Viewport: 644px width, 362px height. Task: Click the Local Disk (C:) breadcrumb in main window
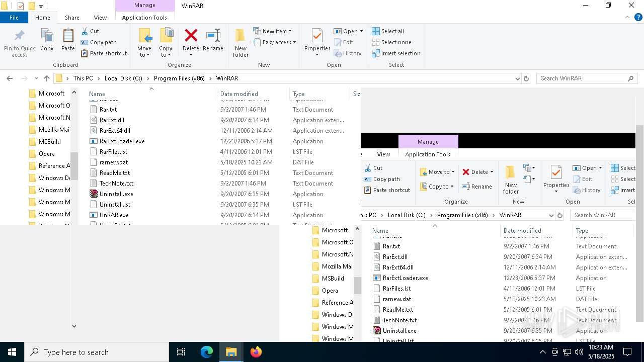pos(123,78)
